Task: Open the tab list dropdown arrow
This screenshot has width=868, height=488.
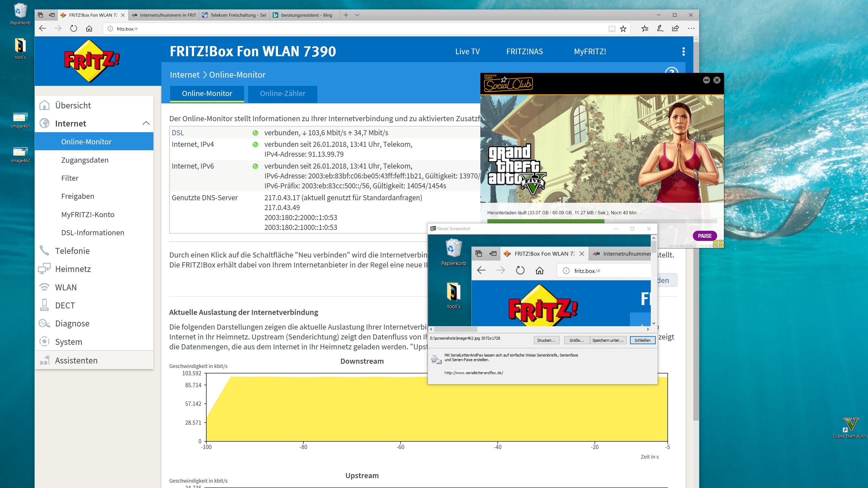Action: (357, 15)
